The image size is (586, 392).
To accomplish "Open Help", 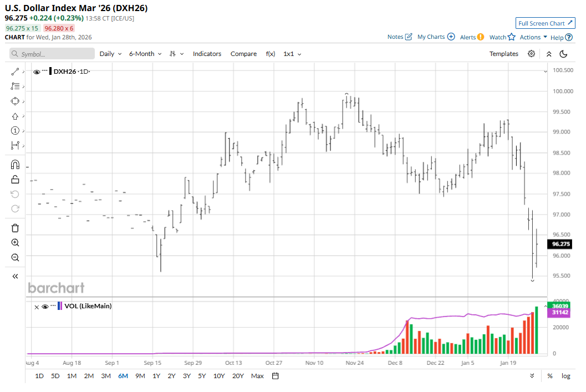I will pos(562,37).
